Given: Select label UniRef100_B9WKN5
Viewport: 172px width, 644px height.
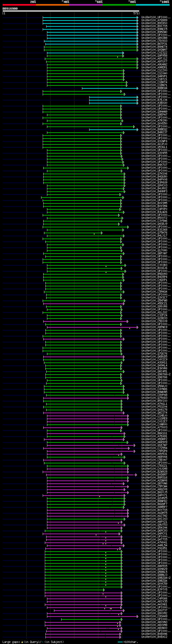Looking at the screenshot, I should tap(154, 392).
